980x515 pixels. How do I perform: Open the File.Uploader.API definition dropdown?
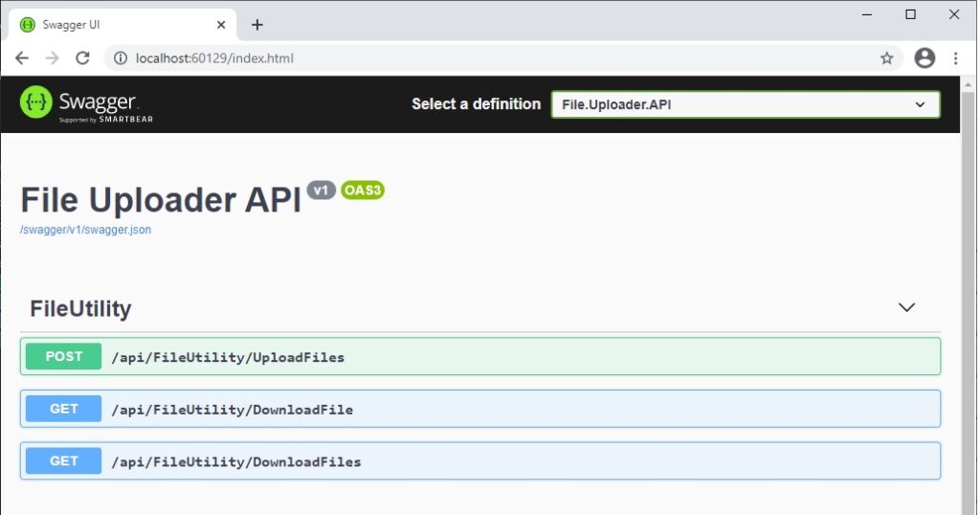click(x=745, y=104)
